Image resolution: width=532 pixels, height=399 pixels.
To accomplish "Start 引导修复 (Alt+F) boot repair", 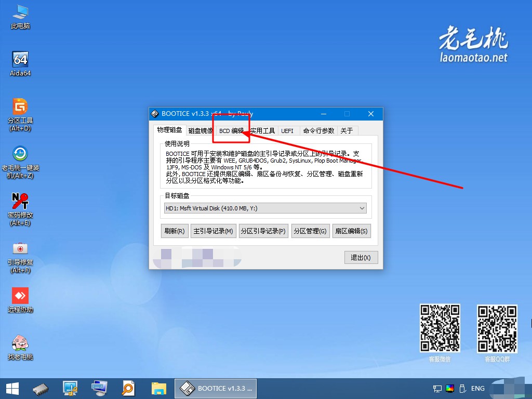I will pos(19,248).
